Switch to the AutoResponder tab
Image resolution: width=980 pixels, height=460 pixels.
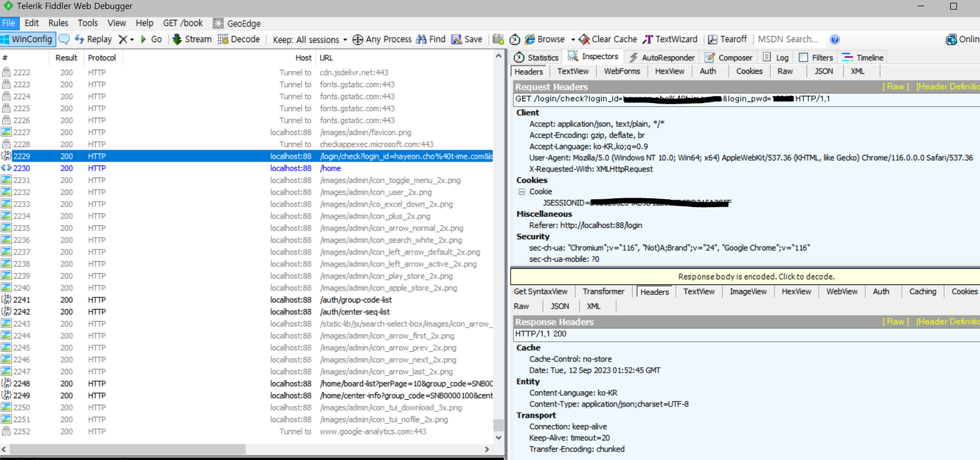pos(662,57)
